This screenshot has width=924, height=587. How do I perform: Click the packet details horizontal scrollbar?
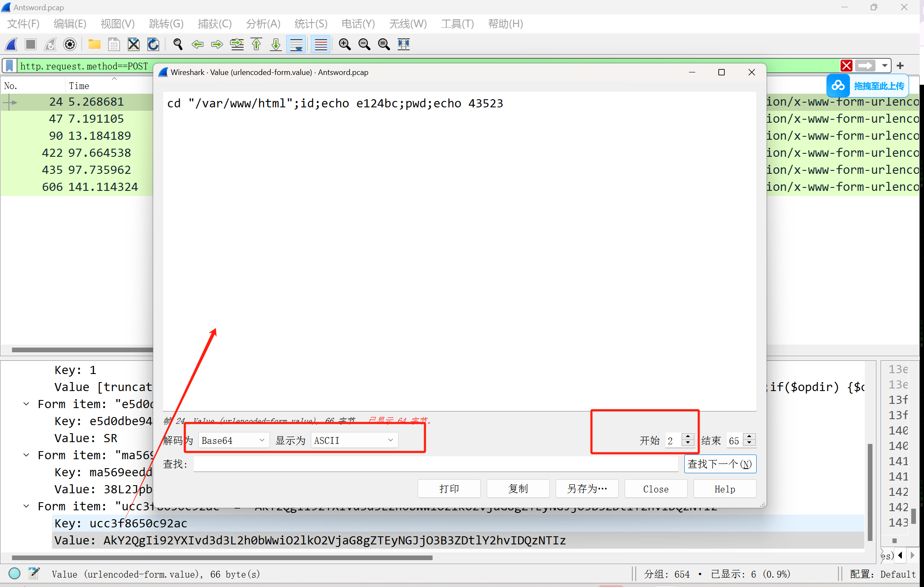[x=221, y=558]
